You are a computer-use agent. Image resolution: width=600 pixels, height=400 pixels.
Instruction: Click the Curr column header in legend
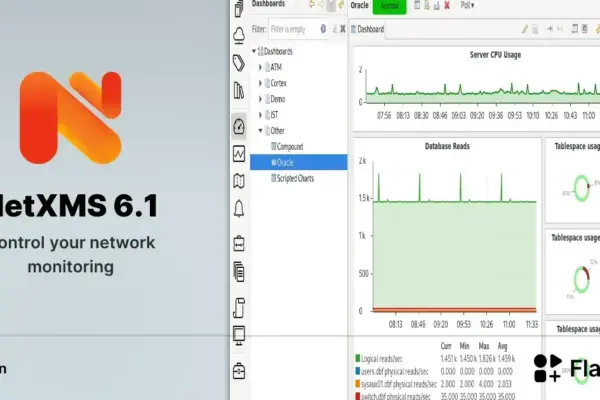(x=446, y=346)
